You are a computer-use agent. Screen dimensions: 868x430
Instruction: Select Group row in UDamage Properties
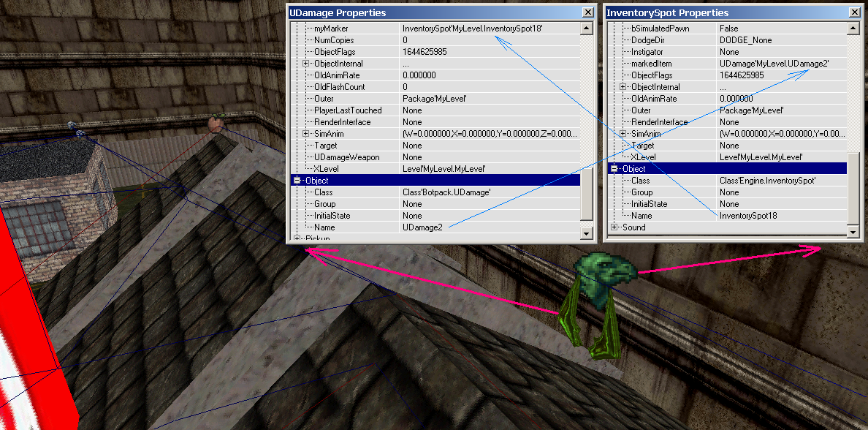coord(435,204)
